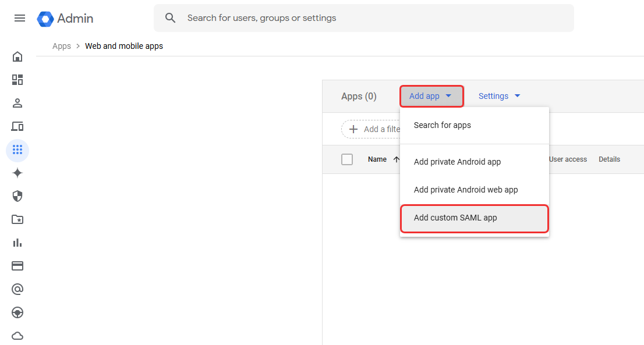The width and height of the screenshot is (644, 345).
Task: Open the Billing card icon
Action: coord(17,266)
